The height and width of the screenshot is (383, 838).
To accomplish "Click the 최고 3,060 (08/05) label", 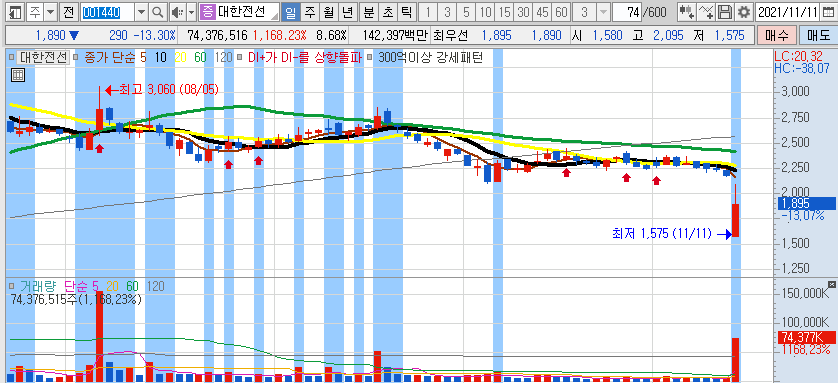I will pyautogui.click(x=168, y=90).
